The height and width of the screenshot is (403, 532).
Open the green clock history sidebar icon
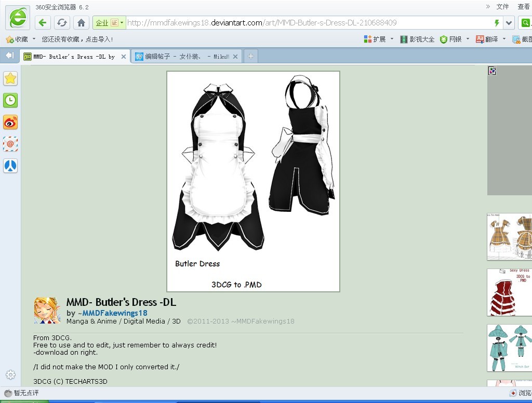(x=10, y=100)
